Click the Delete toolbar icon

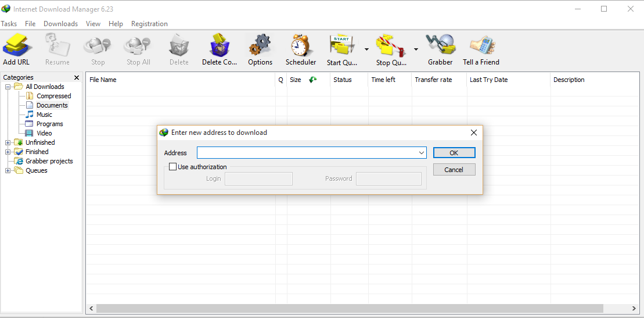179,45
